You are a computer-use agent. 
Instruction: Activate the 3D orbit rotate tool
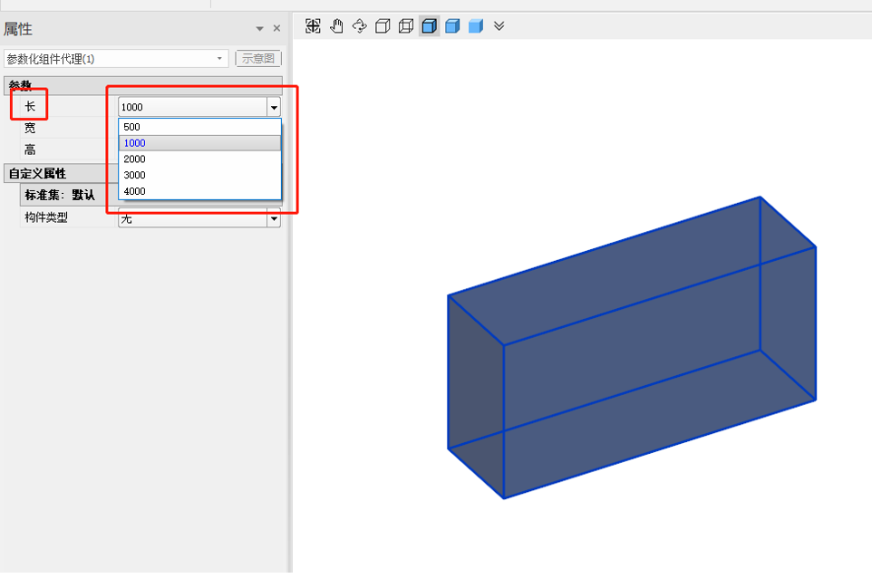(360, 26)
